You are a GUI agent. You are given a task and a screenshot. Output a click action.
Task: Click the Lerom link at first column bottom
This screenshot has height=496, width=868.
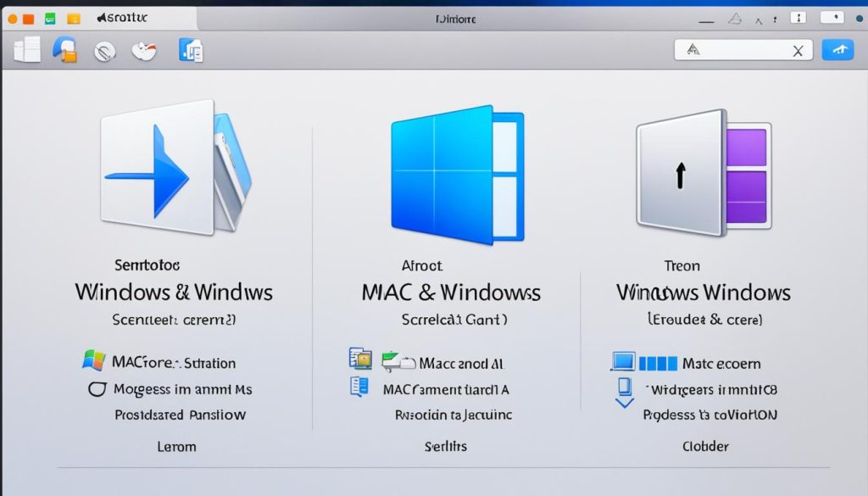click(176, 447)
